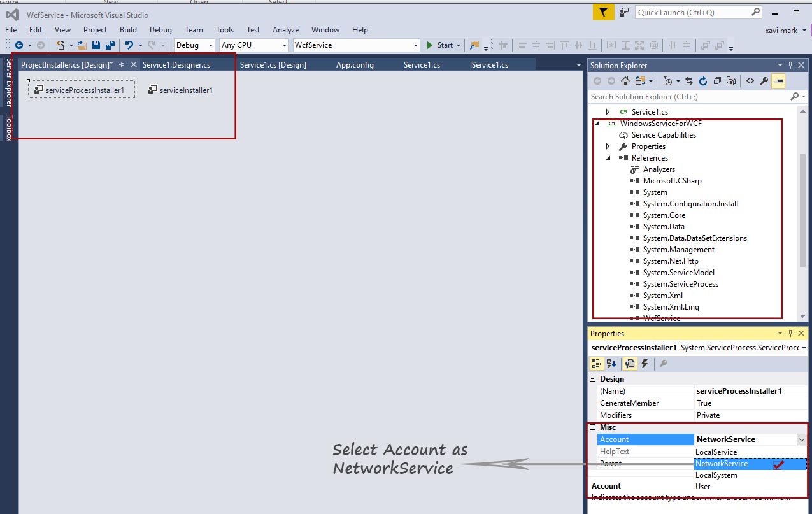Click the Quick Launch search field
This screenshot has width=812, height=514.
[699, 12]
